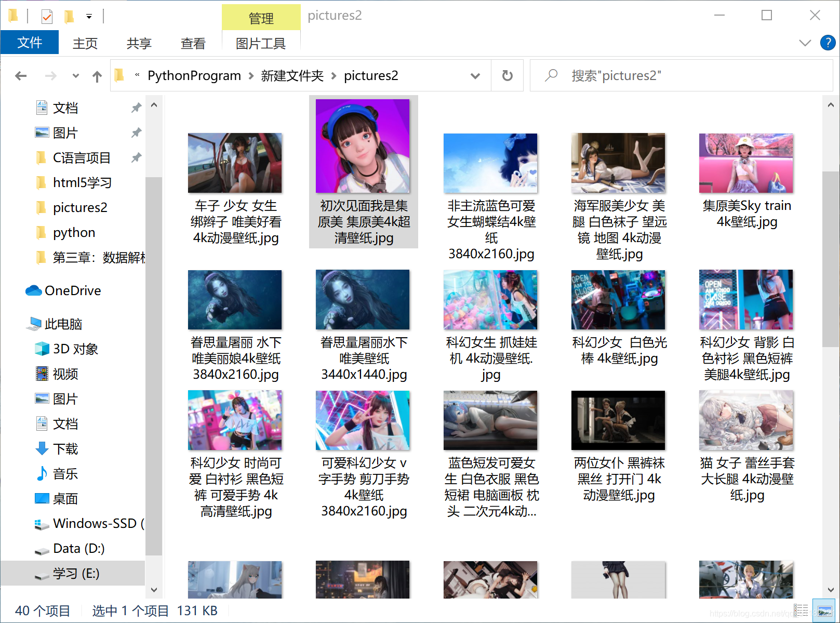Viewport: 840px width, 623px height.
Task: Select OneDrive in navigation pane
Action: 73,291
